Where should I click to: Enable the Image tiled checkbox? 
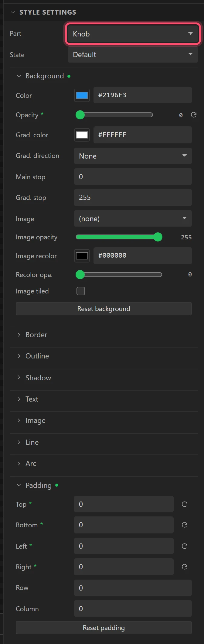point(81,291)
